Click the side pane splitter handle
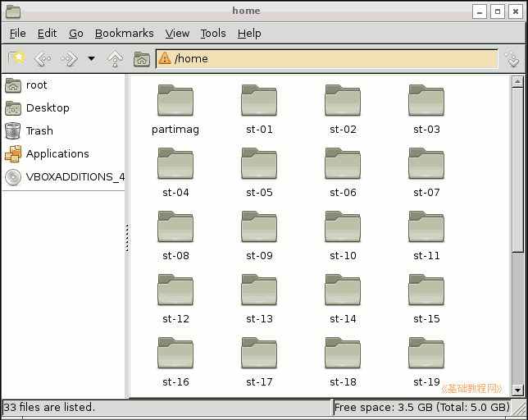Viewport: 528px width, 420px height. (127, 237)
